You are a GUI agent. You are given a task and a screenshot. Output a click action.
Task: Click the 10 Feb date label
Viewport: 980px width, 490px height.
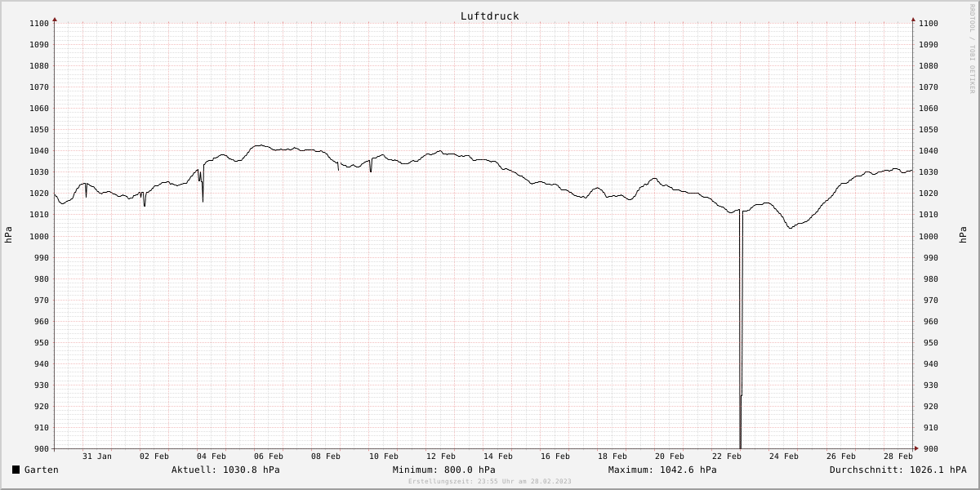pyautogui.click(x=383, y=456)
